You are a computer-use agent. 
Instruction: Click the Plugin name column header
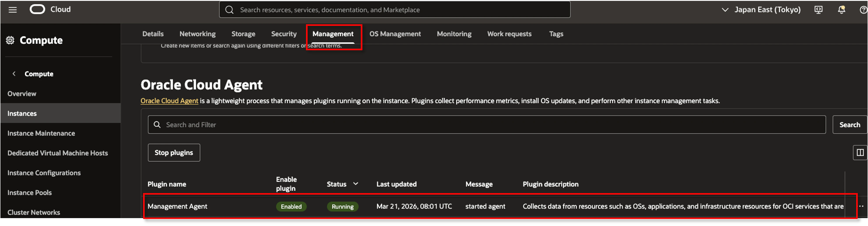[167, 184]
